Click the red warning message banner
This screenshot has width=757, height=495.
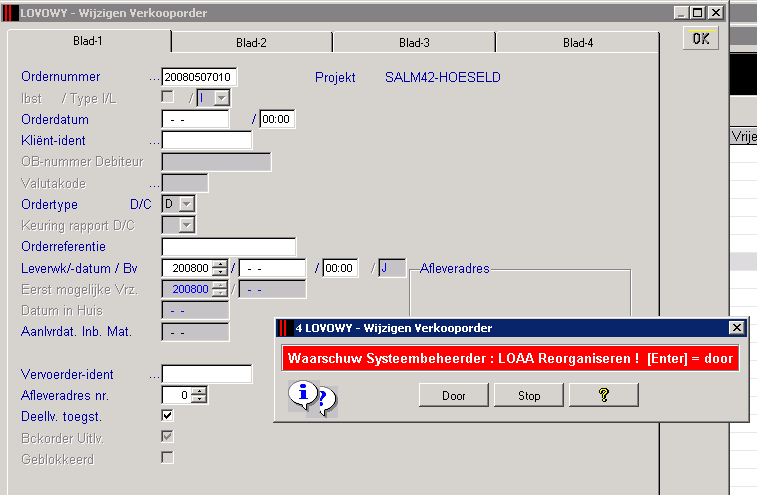(510, 358)
